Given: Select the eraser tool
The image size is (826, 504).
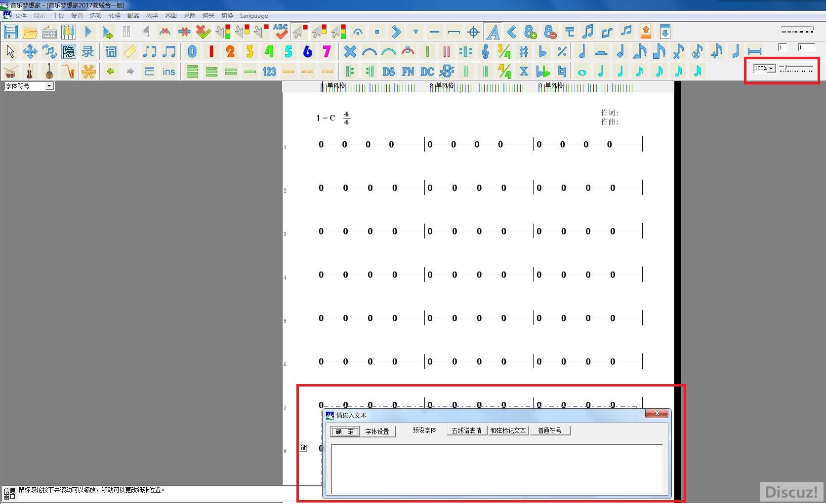Looking at the screenshot, I should click(x=130, y=51).
